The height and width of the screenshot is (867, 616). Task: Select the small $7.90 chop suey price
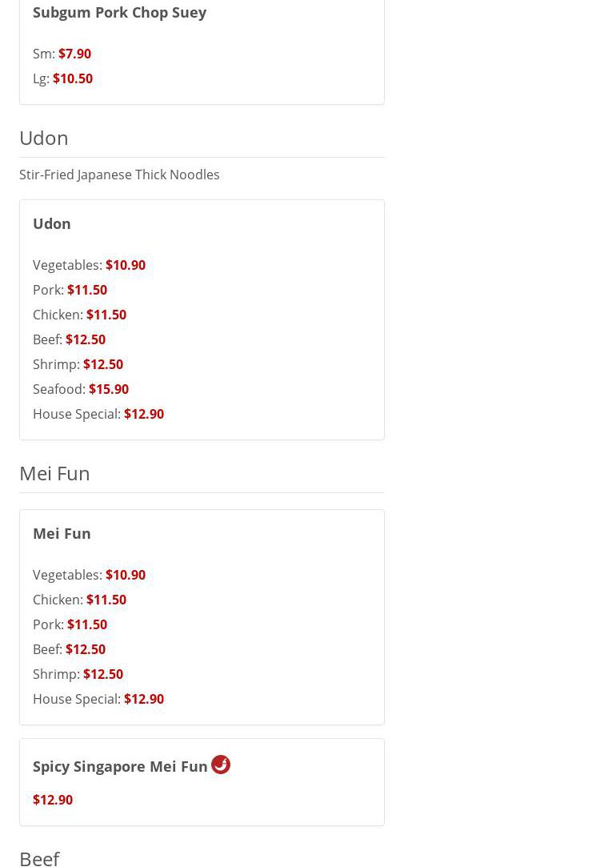[x=74, y=54]
